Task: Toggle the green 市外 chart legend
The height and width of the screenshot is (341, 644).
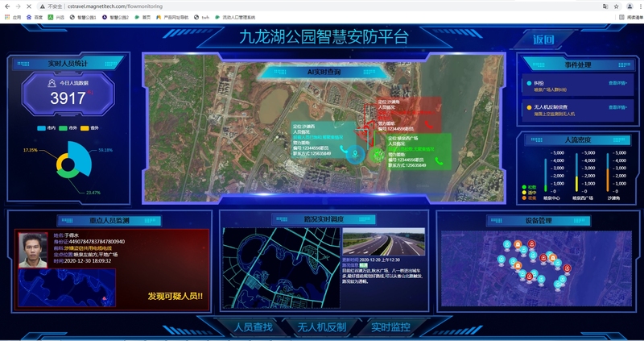Action: click(68, 128)
